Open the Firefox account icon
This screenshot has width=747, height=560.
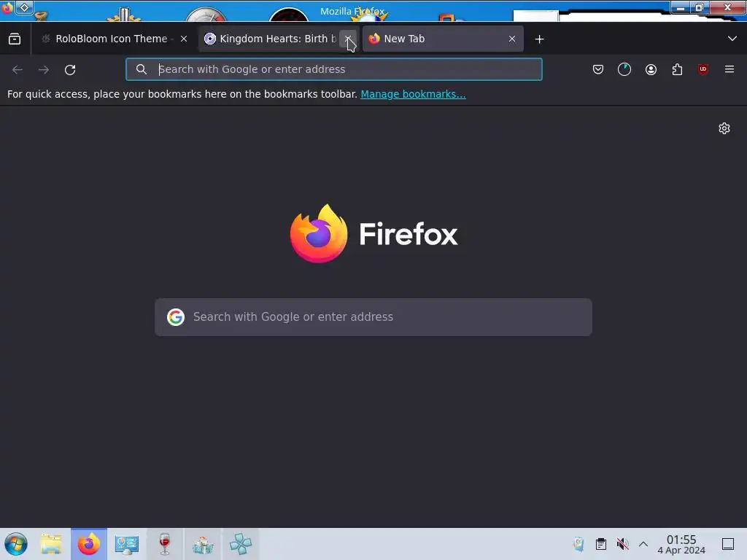651,69
